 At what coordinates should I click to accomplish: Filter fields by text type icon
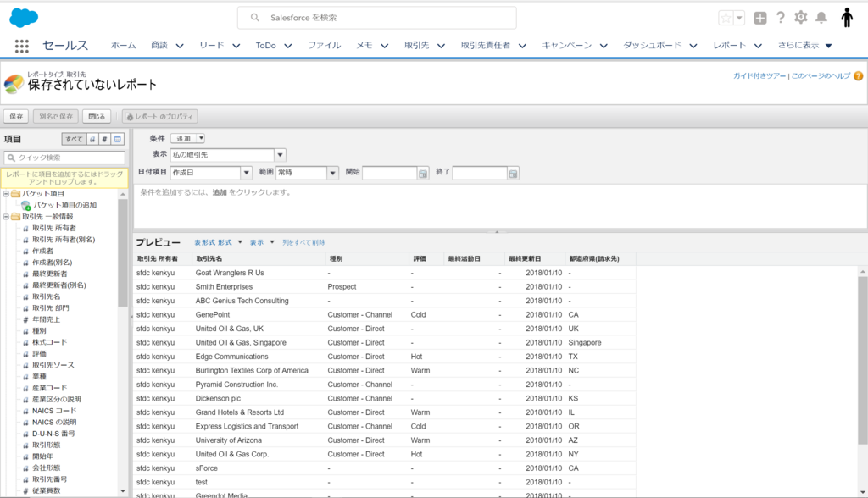coord(92,139)
